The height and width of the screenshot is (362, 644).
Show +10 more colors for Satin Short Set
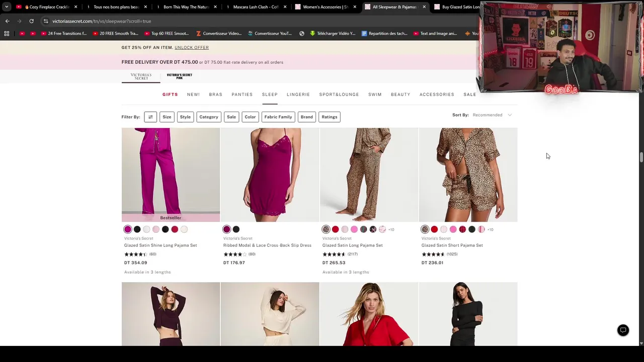click(x=491, y=230)
